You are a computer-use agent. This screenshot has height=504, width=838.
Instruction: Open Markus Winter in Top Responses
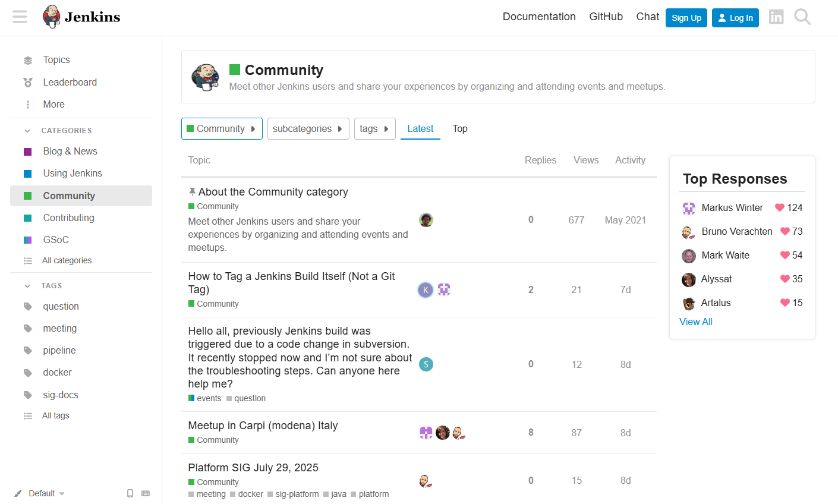732,208
